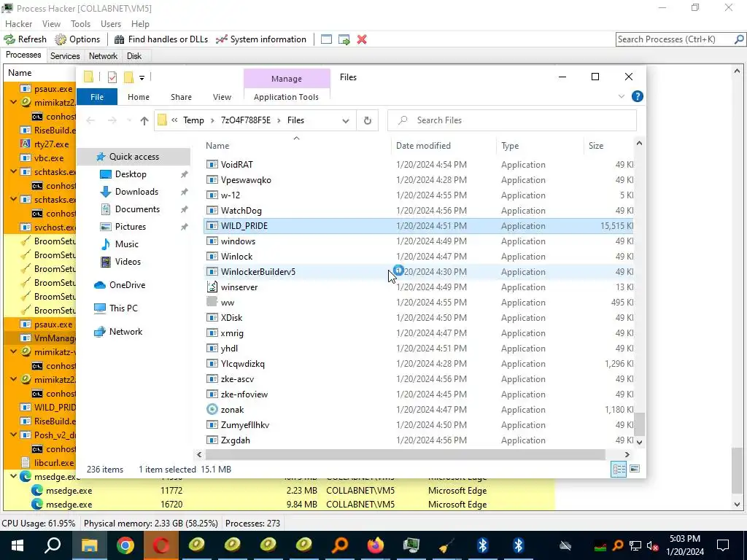Open Firefox from the taskbar
The image size is (747, 560).
pos(376,545)
